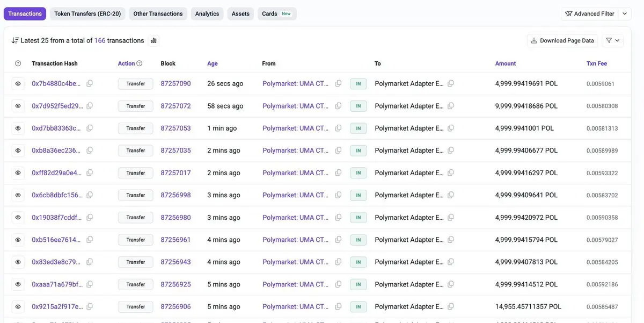Viewport: 644px width, 323px height.
Task: Click the Advanced Filter button
Action: point(590,13)
